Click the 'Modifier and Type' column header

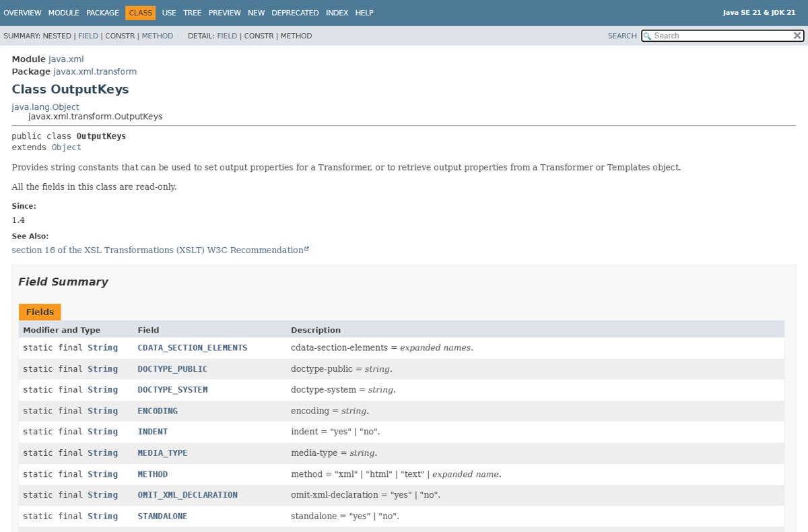pyautogui.click(x=61, y=330)
